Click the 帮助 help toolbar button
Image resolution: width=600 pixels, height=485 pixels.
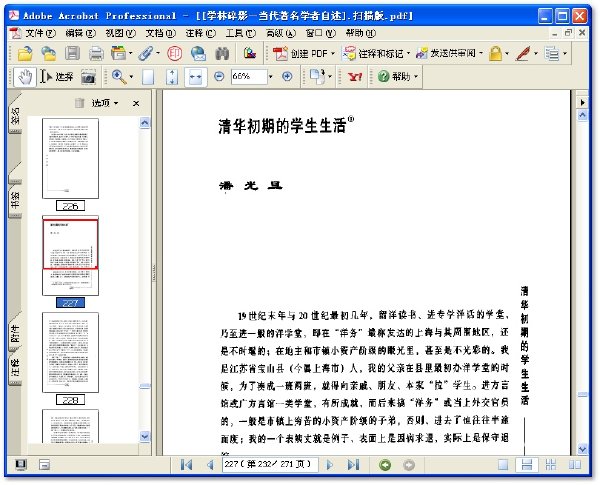[398, 77]
